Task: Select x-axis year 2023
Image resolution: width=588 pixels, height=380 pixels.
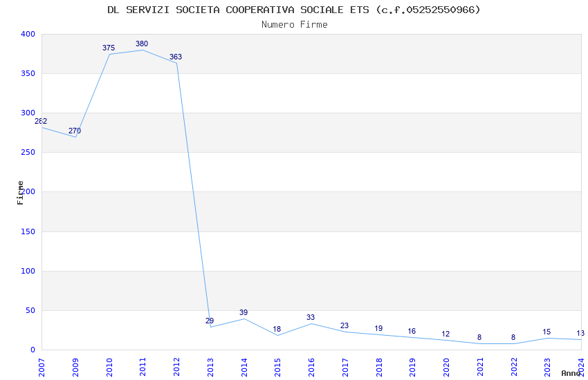Action: [547, 368]
